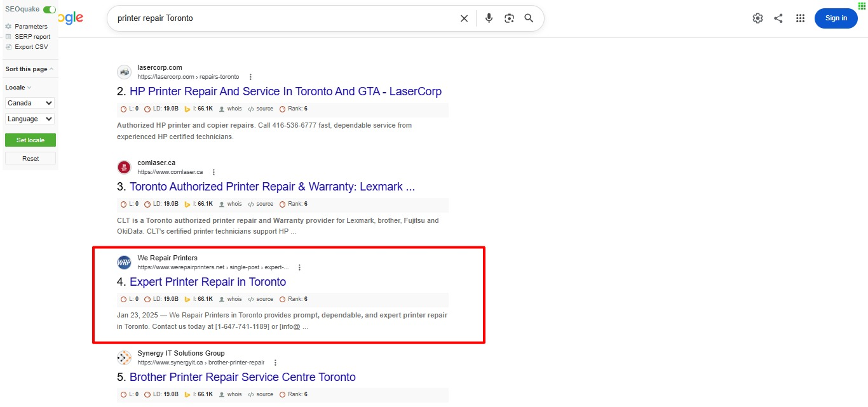Open Google quick settings gear
Screen dimensions: 868x407
pos(757,18)
